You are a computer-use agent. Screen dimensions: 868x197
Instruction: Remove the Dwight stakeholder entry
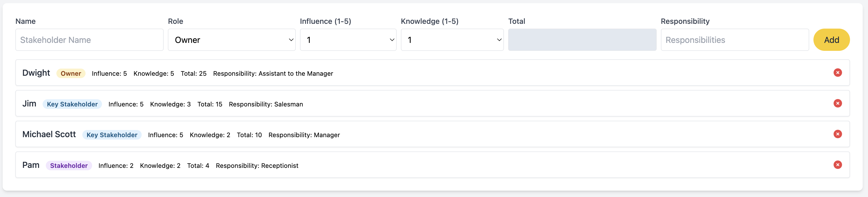click(837, 73)
